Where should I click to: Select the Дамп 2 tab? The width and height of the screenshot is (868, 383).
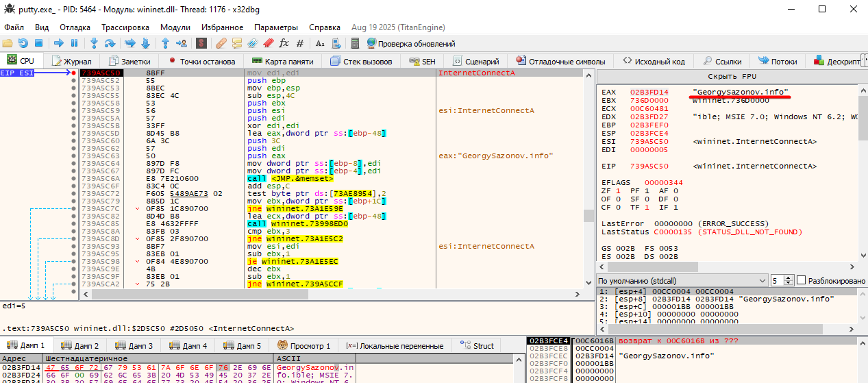point(80,346)
